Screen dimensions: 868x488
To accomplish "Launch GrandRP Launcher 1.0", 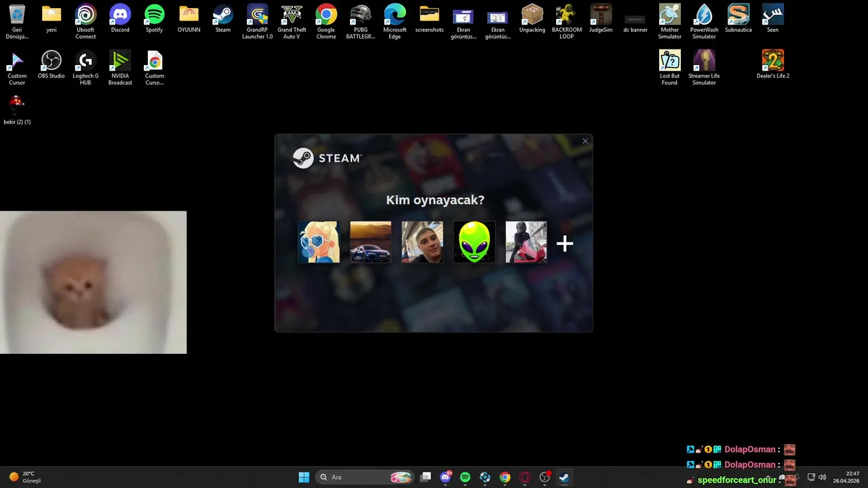I will click(257, 22).
